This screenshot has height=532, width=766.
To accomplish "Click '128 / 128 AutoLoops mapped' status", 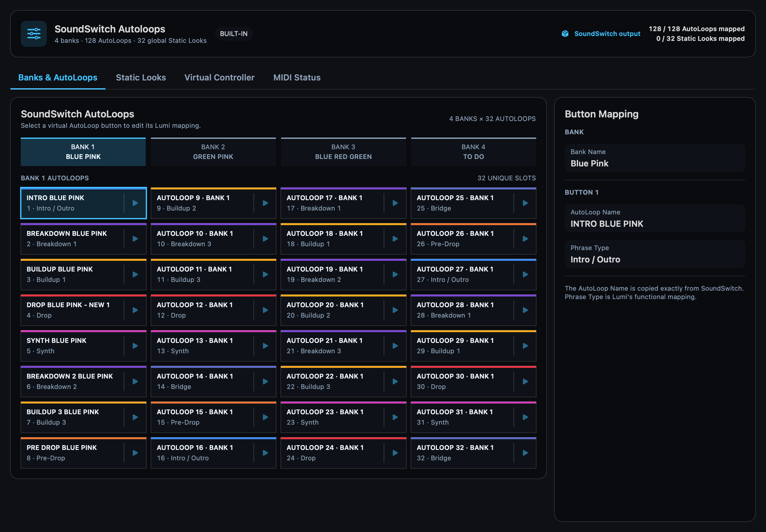I will click(697, 29).
